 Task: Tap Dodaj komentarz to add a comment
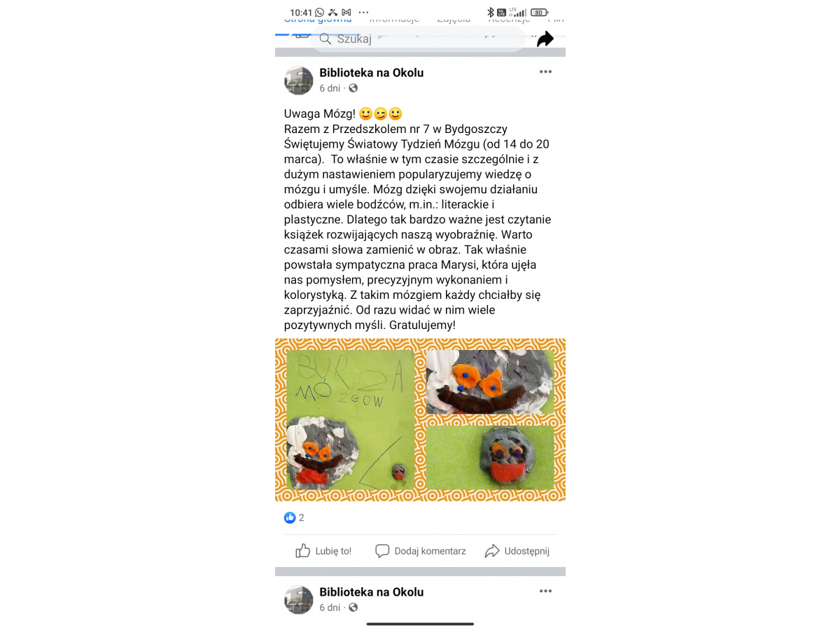[421, 551]
